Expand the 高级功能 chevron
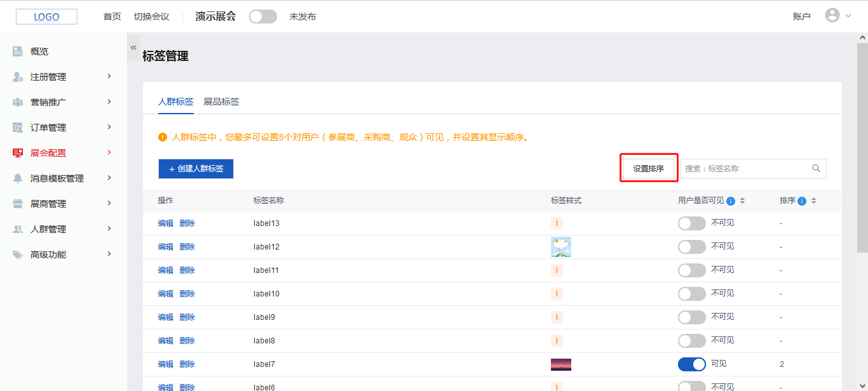 coord(109,254)
